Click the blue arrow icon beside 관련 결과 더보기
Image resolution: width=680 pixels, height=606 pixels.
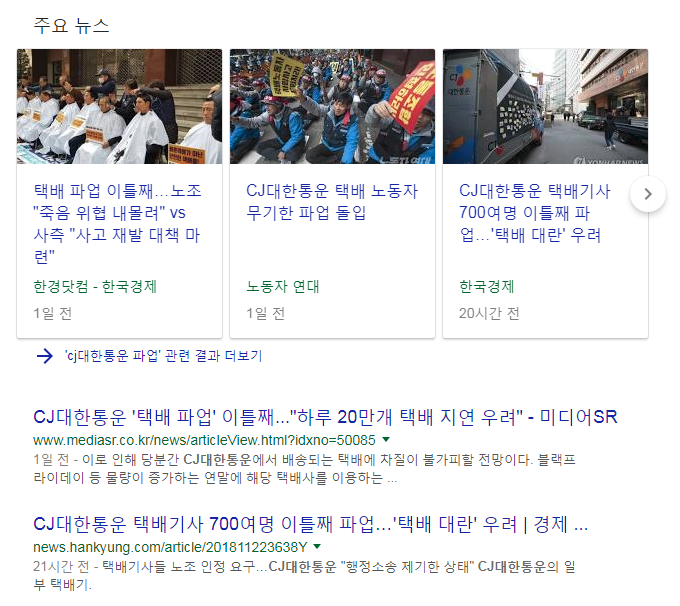(x=45, y=356)
